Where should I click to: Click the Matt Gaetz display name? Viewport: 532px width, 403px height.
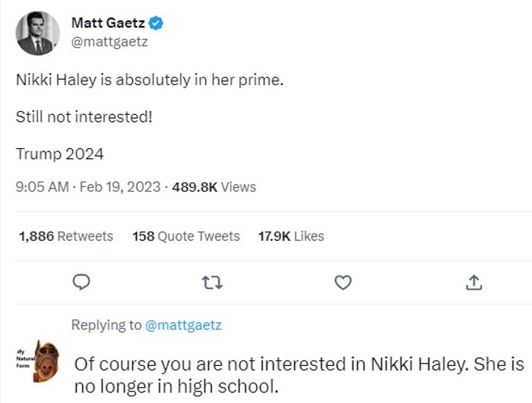coord(107,24)
